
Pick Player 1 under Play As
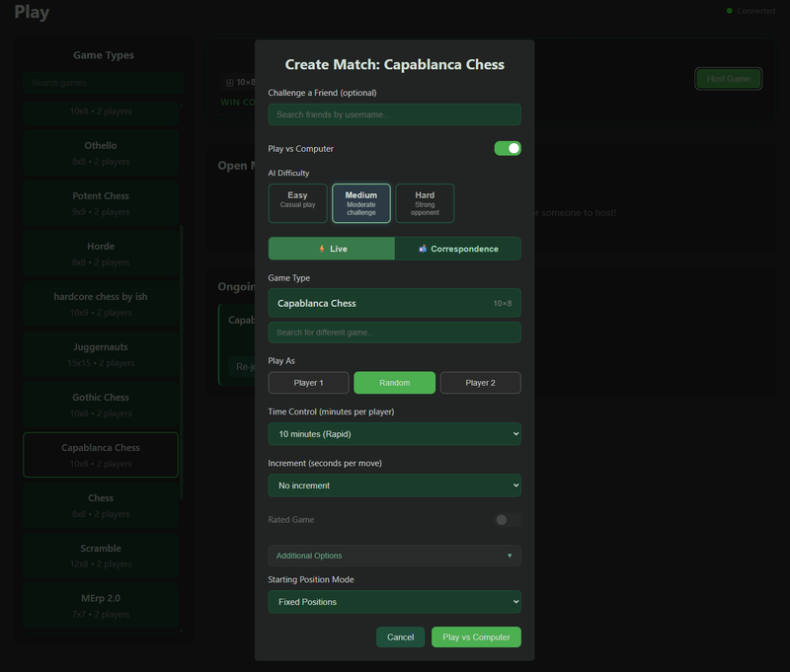(x=308, y=383)
